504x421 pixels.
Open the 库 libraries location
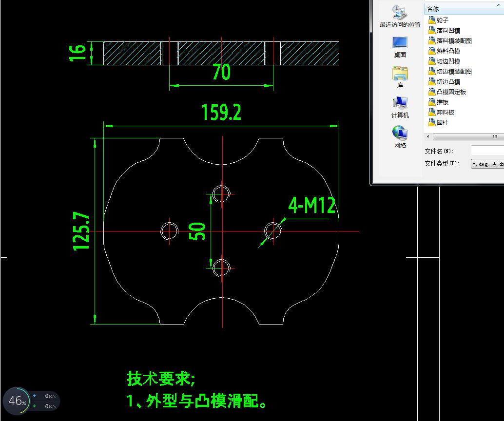400,77
